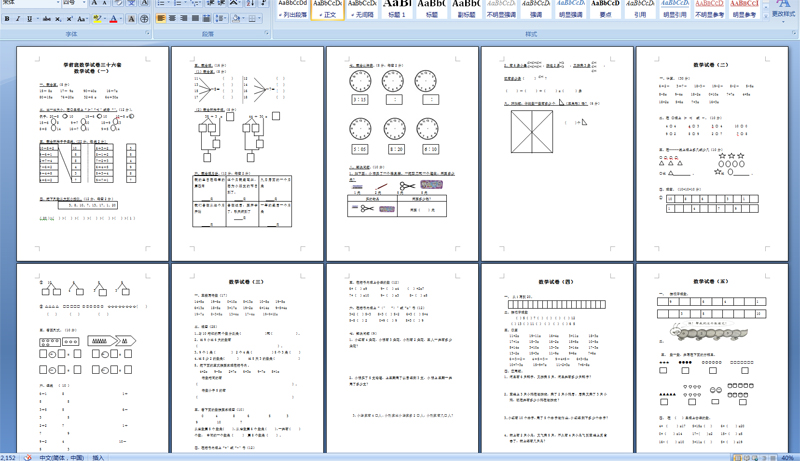
Task: Toggle Italic formatting
Action: click(18, 19)
